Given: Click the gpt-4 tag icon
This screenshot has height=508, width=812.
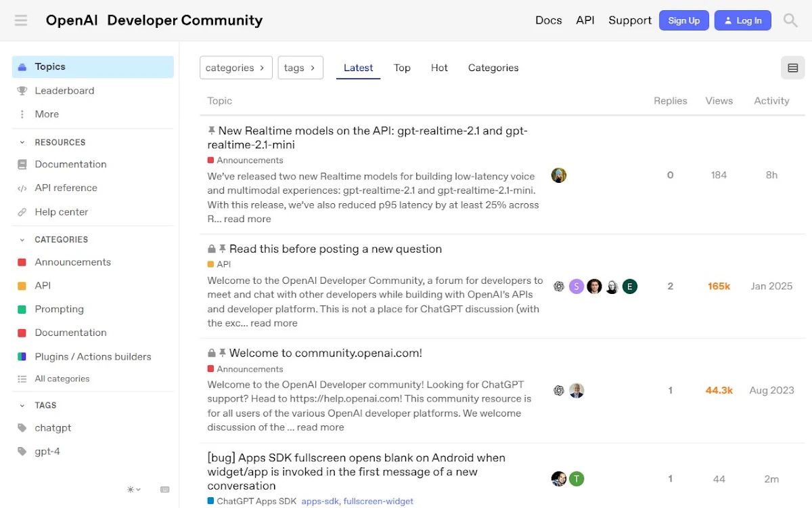Looking at the screenshot, I should point(22,451).
